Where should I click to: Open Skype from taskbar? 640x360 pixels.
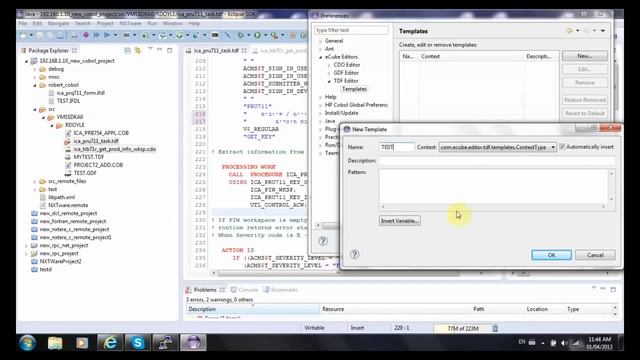tap(138, 343)
